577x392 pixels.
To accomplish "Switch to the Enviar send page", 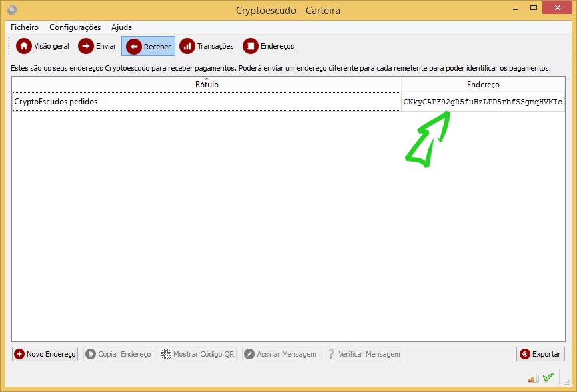I will pyautogui.click(x=97, y=46).
